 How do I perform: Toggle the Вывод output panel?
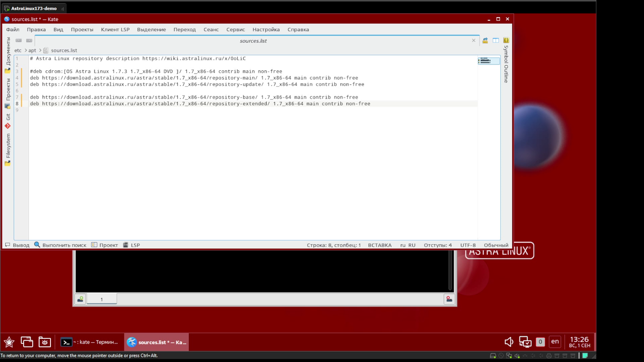17,245
